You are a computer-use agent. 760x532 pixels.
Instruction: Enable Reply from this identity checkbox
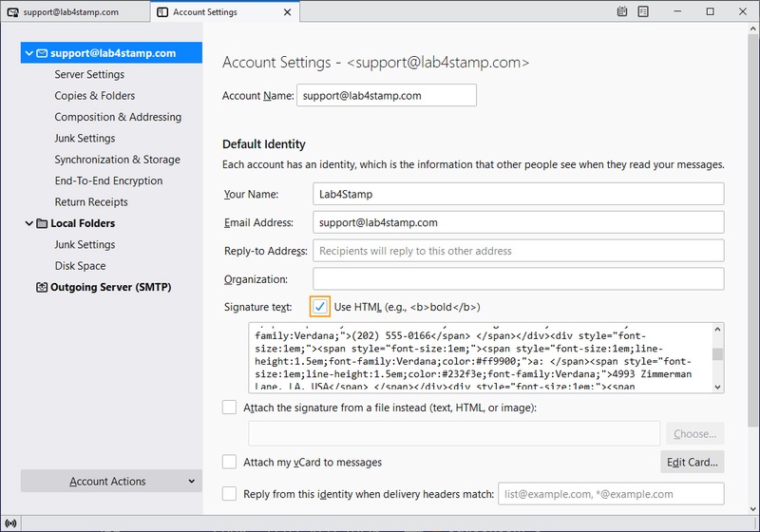pos(229,494)
